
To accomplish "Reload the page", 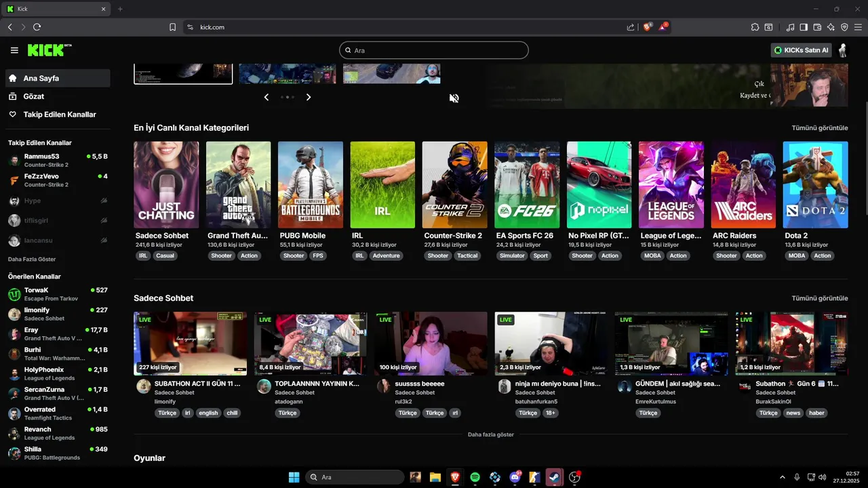I will click(x=37, y=27).
